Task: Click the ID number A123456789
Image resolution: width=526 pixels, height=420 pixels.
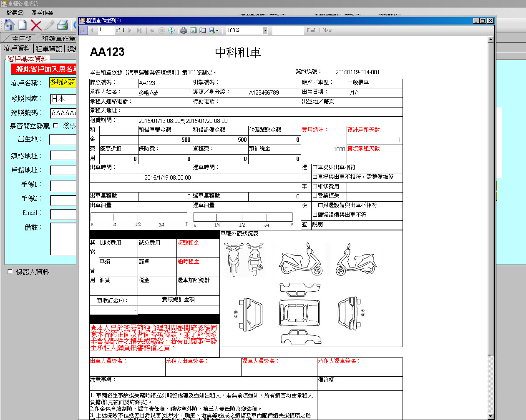Action: [x=264, y=92]
